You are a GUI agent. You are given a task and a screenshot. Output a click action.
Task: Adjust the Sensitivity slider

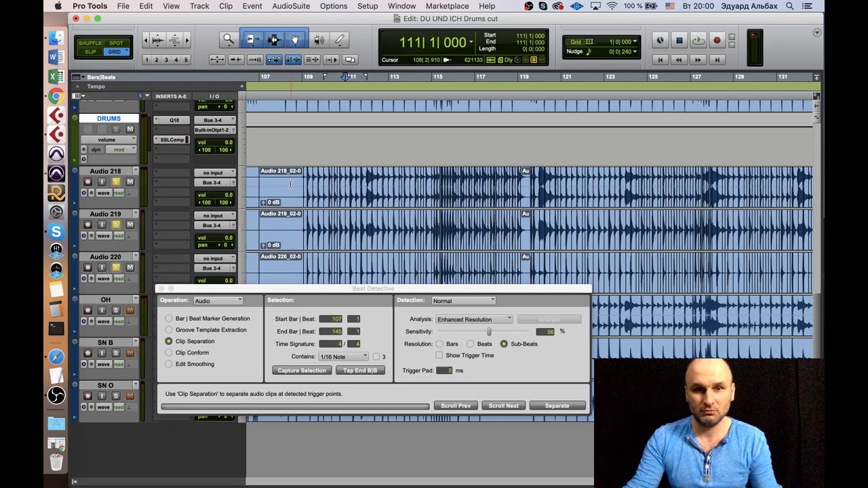[489, 331]
